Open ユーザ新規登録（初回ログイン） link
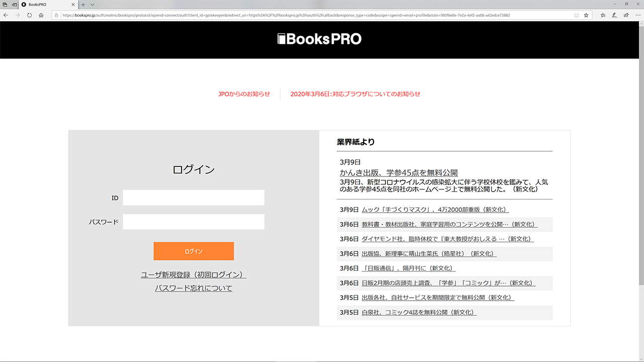This screenshot has height=362, width=644. pyautogui.click(x=194, y=275)
